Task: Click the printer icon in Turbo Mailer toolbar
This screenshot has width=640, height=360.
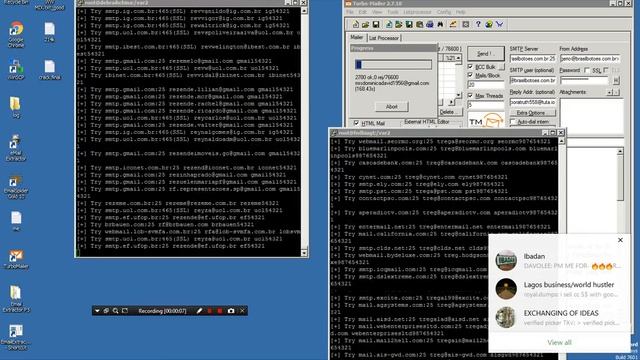Action: pyautogui.click(x=430, y=24)
